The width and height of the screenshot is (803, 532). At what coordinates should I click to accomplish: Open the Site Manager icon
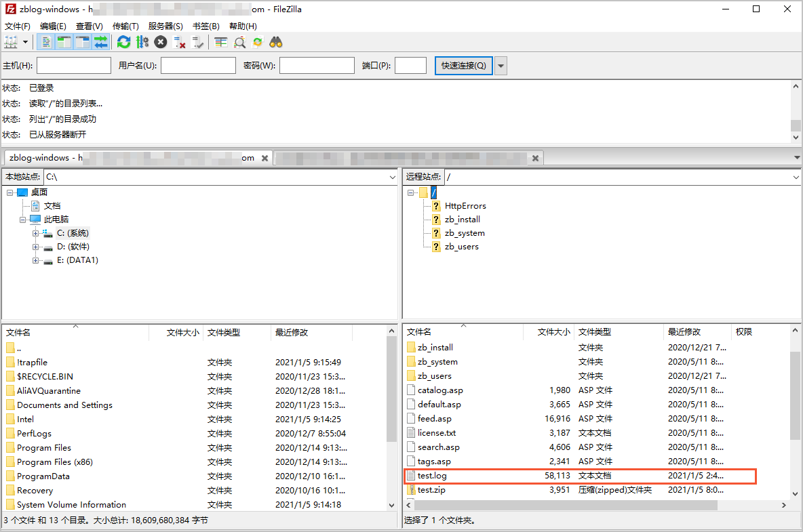[x=11, y=42]
